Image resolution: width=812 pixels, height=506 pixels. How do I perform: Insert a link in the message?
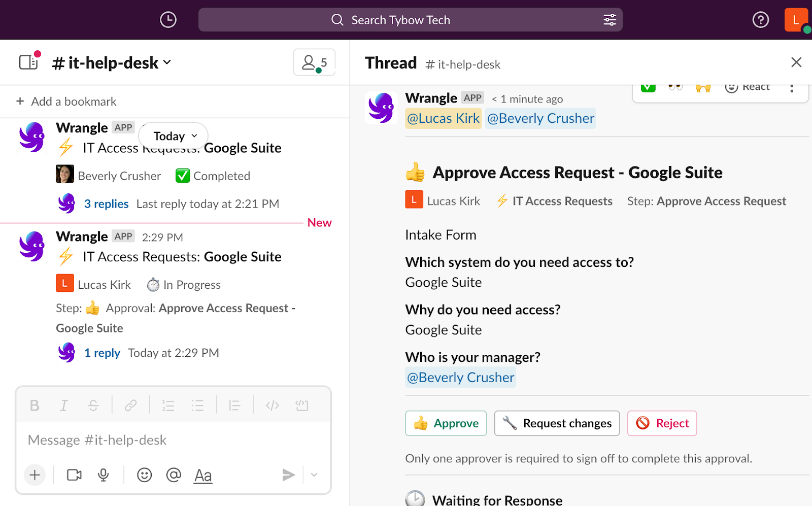(131, 406)
